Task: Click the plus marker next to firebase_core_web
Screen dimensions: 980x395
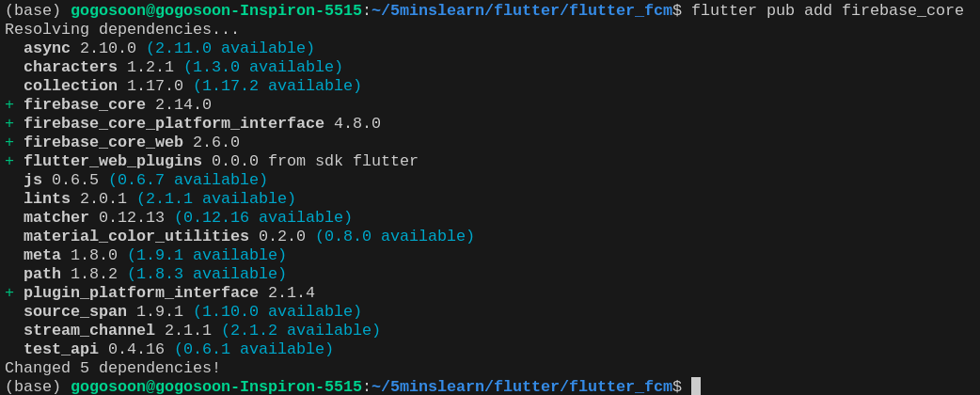Action: tap(9, 142)
